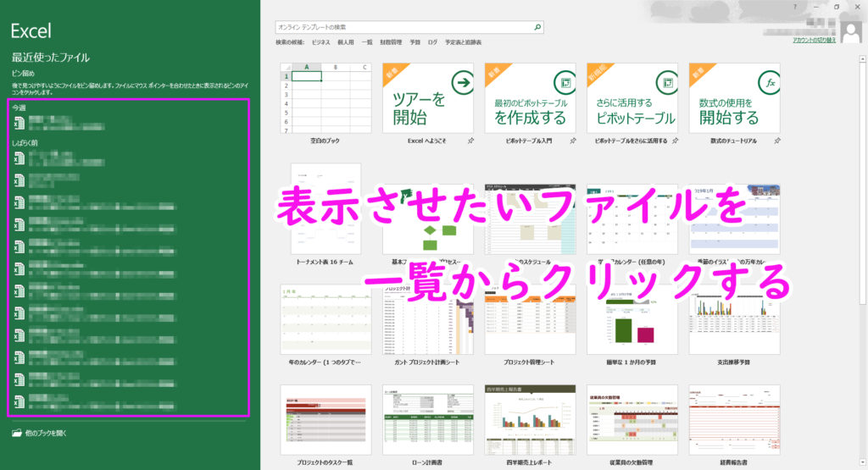The height and width of the screenshot is (470, 868).
Task: Click the 予算 suggested search
Action: pos(415,42)
